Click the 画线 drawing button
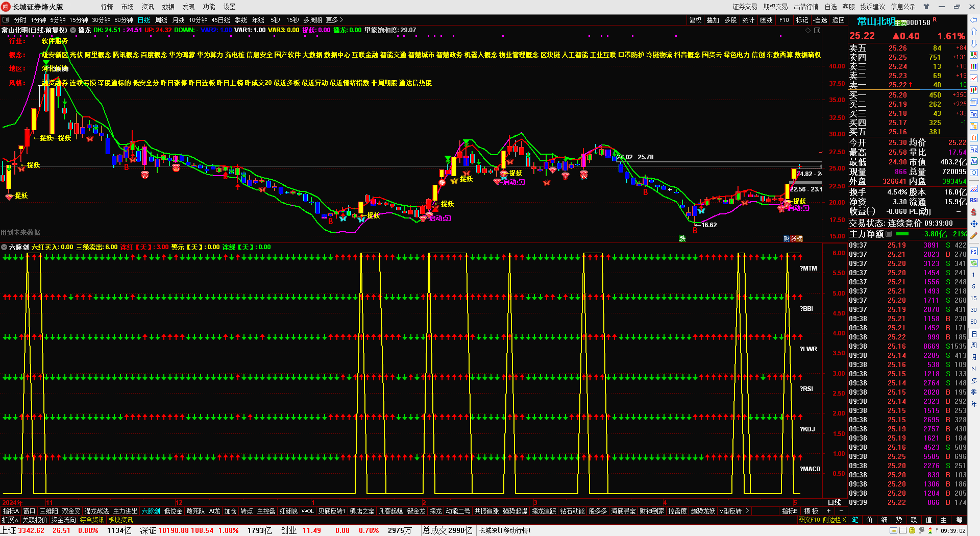This screenshot has height=536, width=980. coord(766,20)
